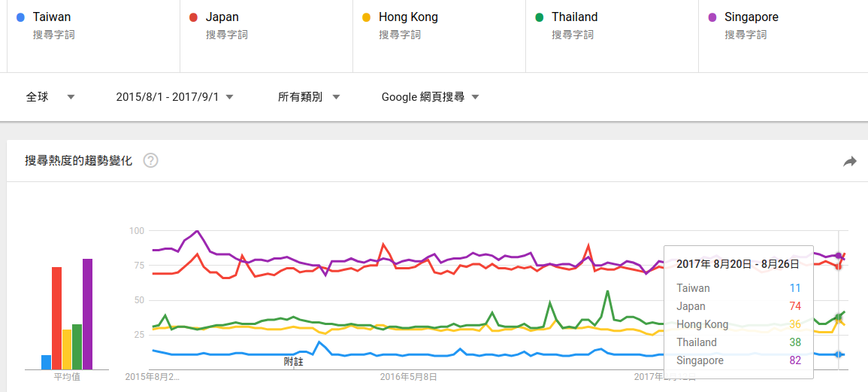Click the 附註 note marker on chart
The image size is (868, 392).
coord(294,362)
